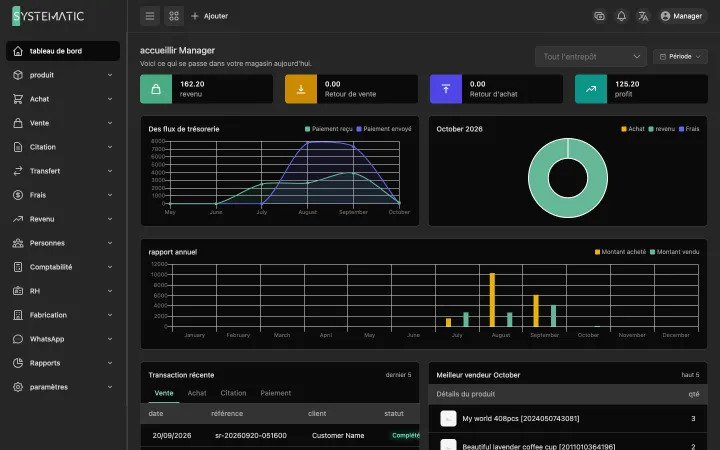Expand the Citation menu chevron
The image size is (720, 450).
(x=110, y=147)
